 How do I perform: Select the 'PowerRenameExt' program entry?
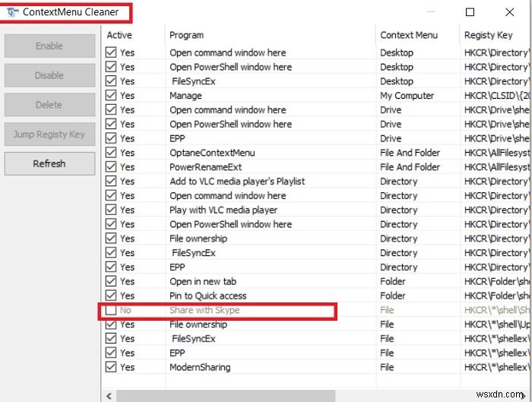206,167
